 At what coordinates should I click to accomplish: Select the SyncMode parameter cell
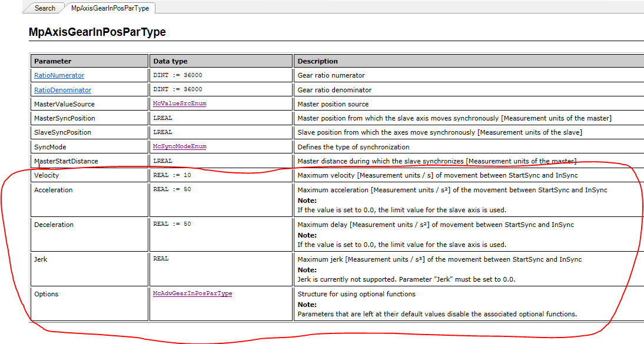89,147
